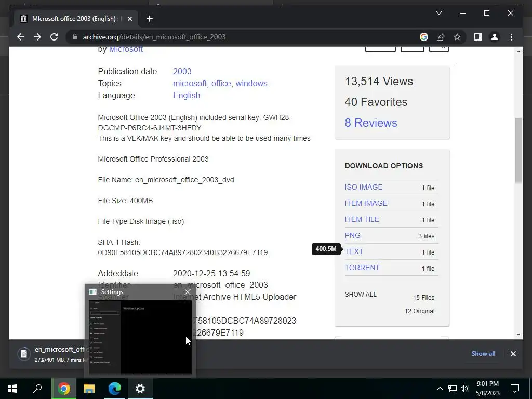
Task: Open the notification center
Action: 515,389
